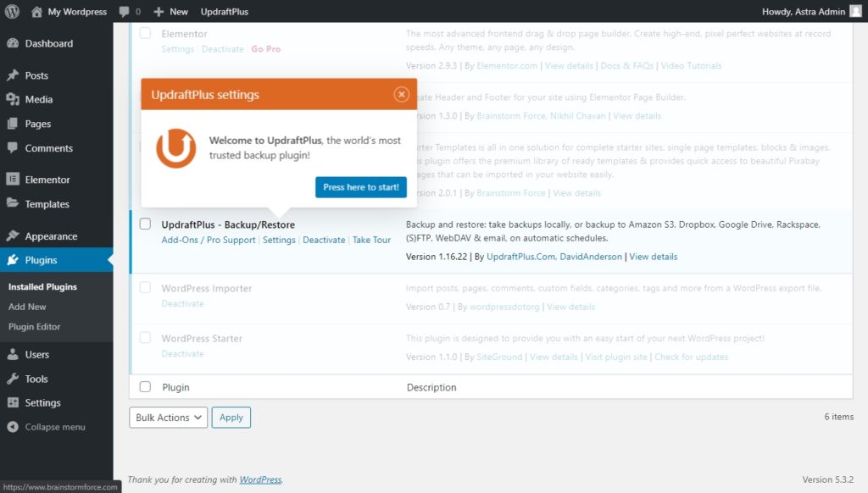Click the Version 5.3.2 footer text
The width and height of the screenshot is (868, 493).
click(827, 479)
